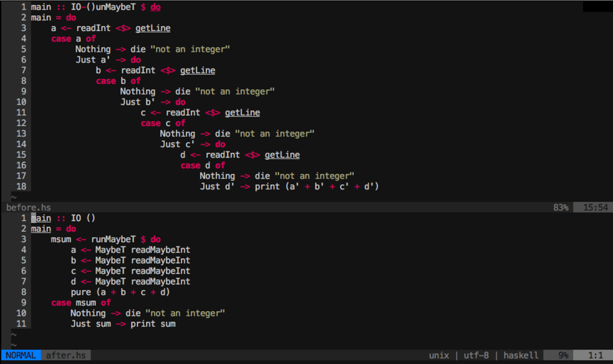Click the utf-8 encoding indicator

[476, 356]
